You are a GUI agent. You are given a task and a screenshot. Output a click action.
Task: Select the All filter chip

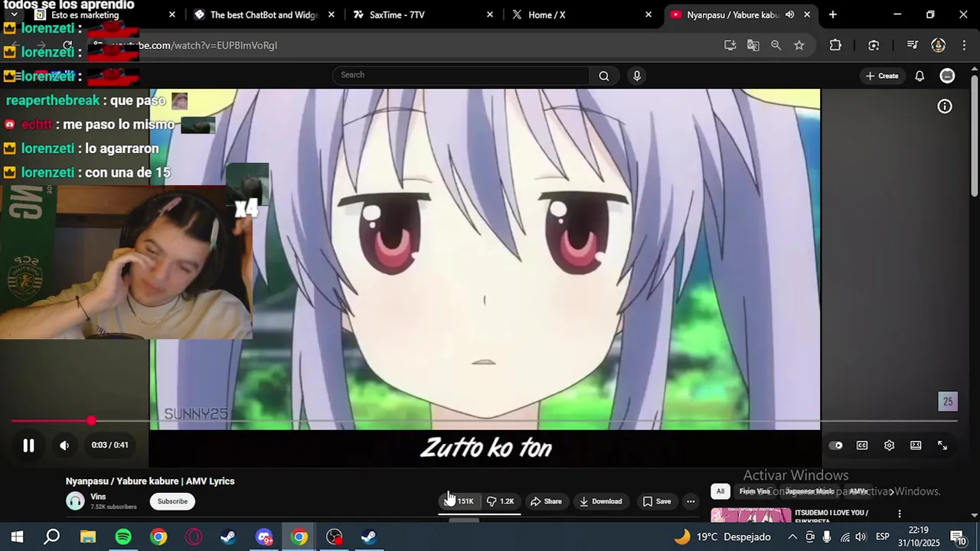pyautogui.click(x=720, y=491)
